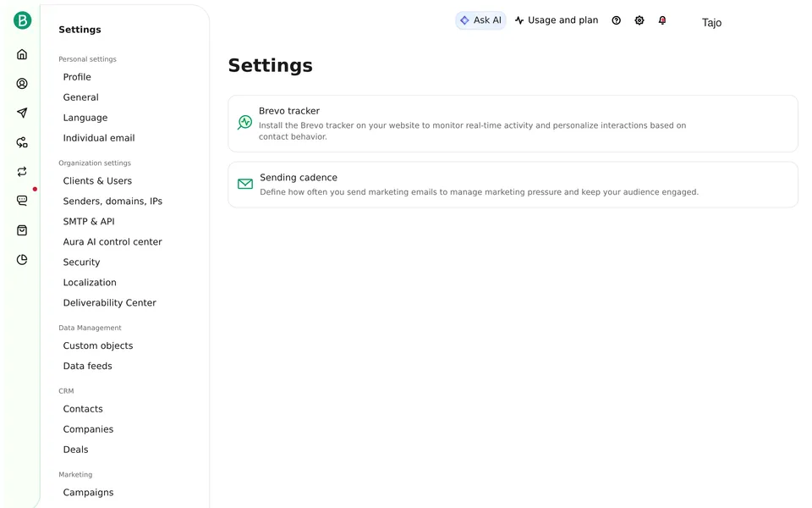The width and height of the screenshot is (812, 508).
Task: Open the Conversations chat icon in sidebar
Action: 22,201
